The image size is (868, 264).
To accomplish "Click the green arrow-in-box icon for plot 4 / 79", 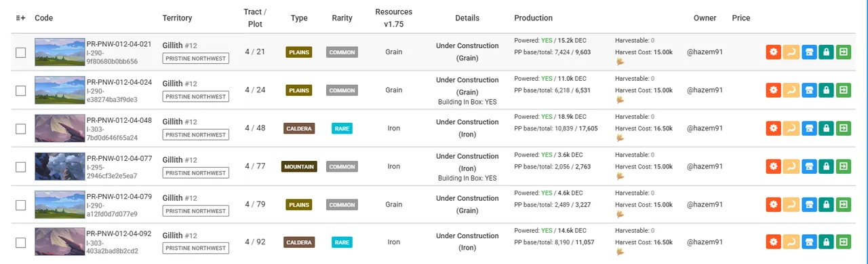I will pyautogui.click(x=844, y=204).
